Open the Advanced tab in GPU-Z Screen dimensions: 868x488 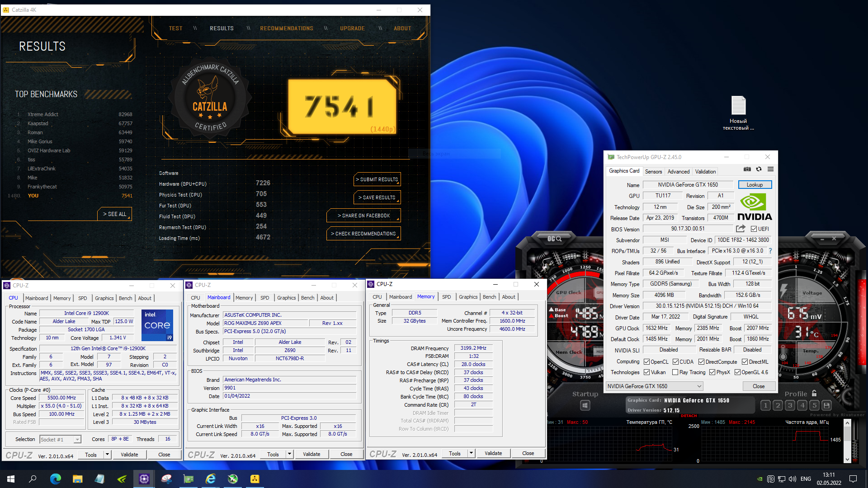coord(679,172)
